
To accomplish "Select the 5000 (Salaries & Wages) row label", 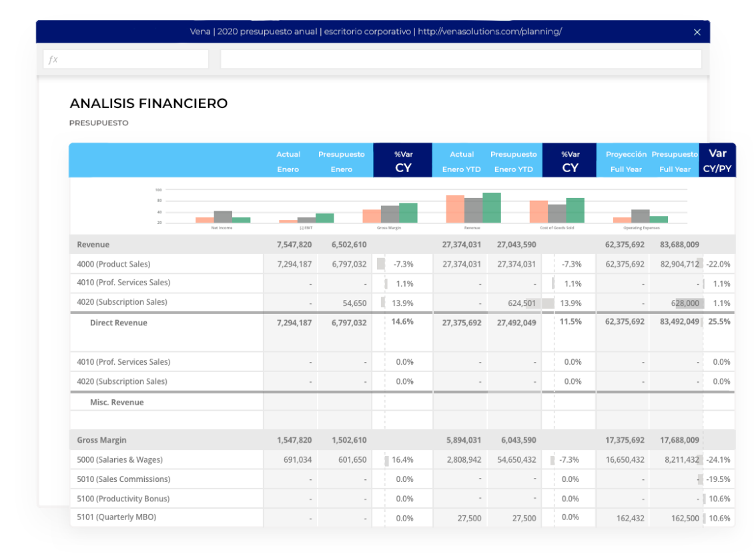I will [x=119, y=459].
